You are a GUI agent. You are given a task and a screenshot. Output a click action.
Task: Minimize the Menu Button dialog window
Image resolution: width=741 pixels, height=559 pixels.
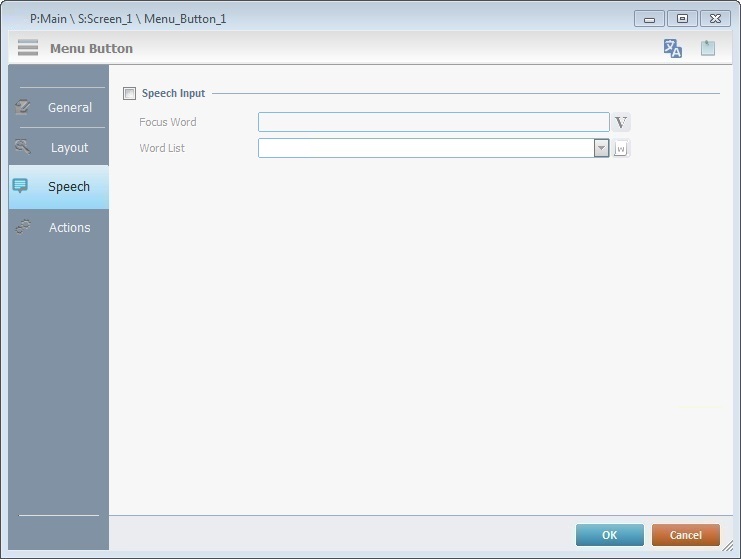[x=649, y=19]
